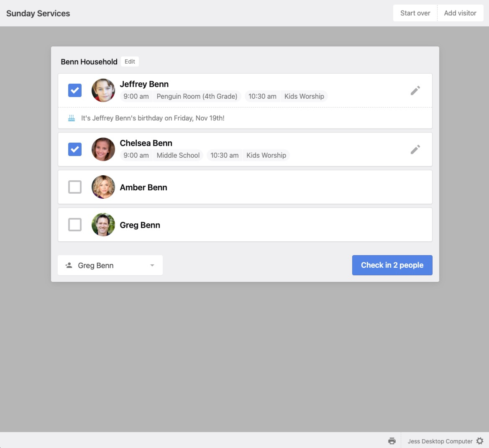Uncheck Jeffrey Benn's checkbox
The width and height of the screenshot is (489, 448).
click(x=75, y=90)
